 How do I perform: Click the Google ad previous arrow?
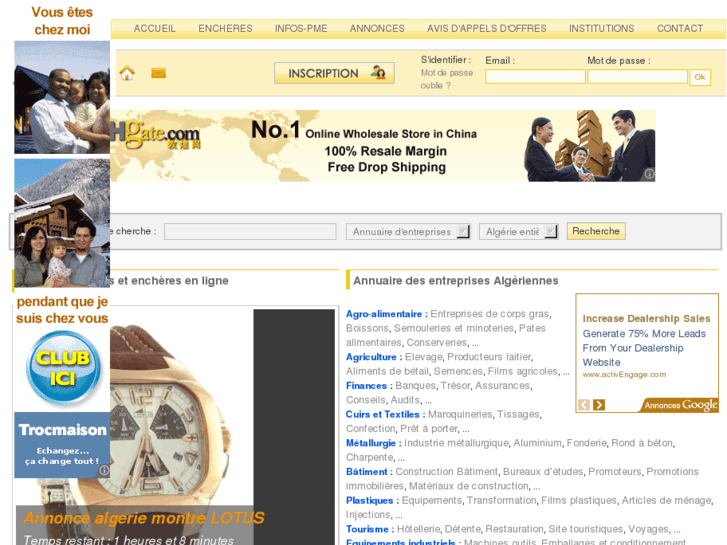point(584,405)
